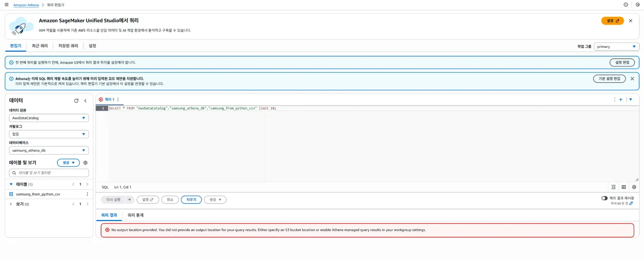Click the 'Ln 1, Col 1' status text
Screen dimensions: 644x260
pyautogui.click(x=123, y=187)
